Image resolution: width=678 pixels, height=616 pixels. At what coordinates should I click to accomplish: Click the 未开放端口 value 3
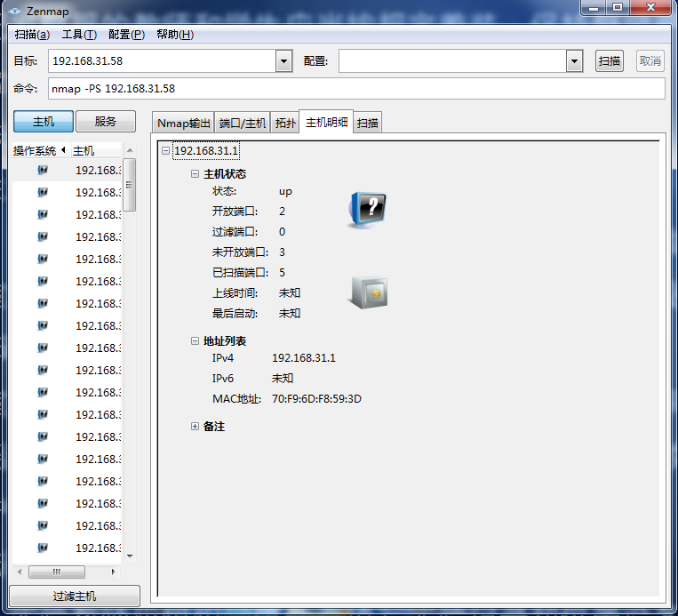point(282,252)
